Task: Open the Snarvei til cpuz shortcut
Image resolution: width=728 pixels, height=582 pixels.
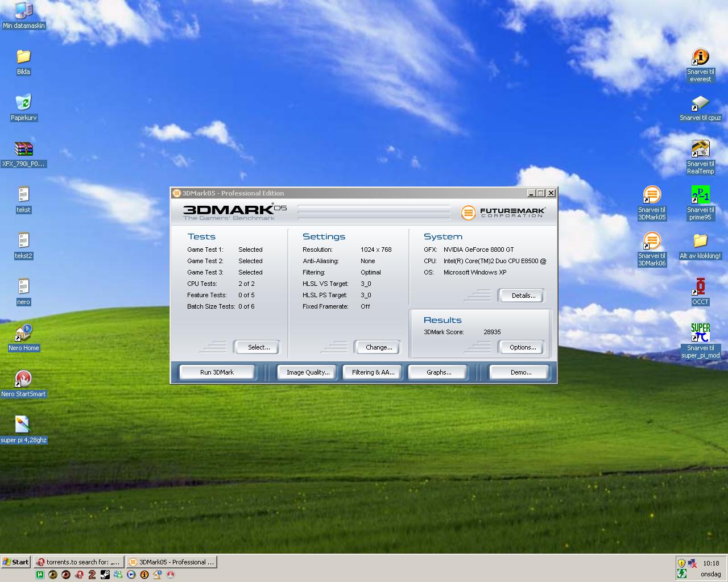Action: [700, 107]
